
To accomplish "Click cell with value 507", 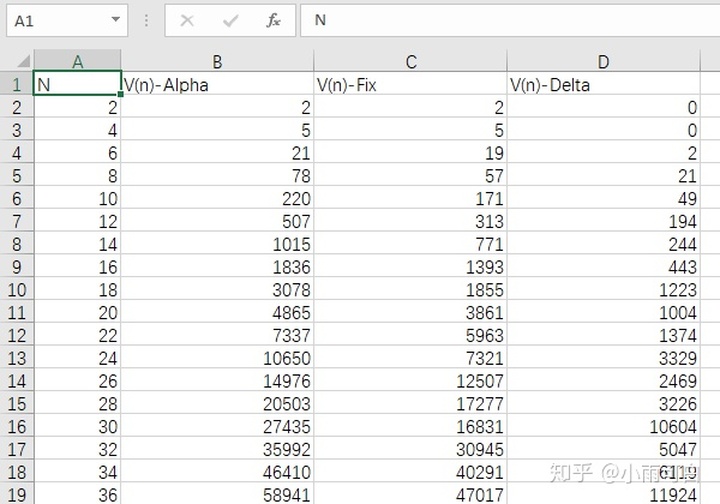I will [217, 221].
